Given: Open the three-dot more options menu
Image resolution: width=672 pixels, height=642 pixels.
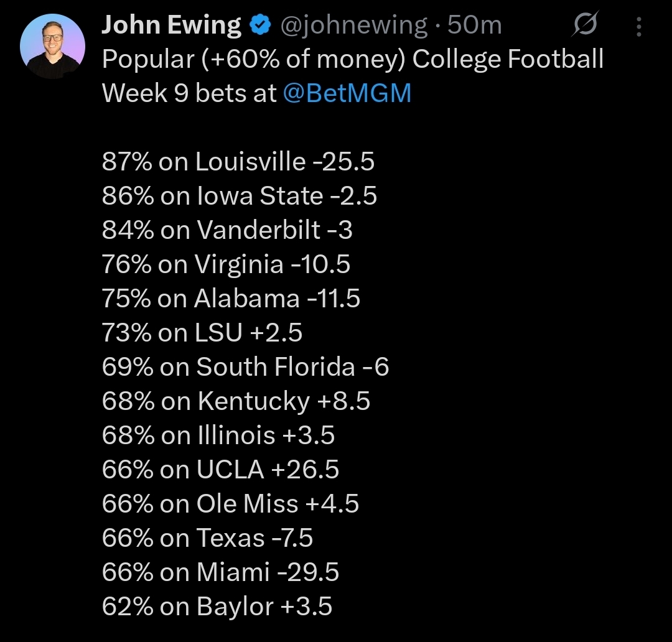Looking at the screenshot, I should click(638, 26).
